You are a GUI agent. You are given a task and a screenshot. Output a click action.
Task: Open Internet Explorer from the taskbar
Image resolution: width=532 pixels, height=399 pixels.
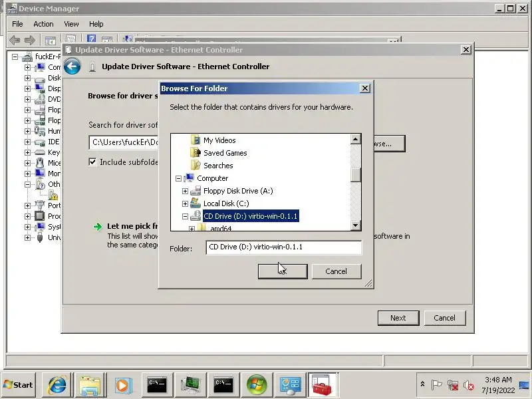58,385
